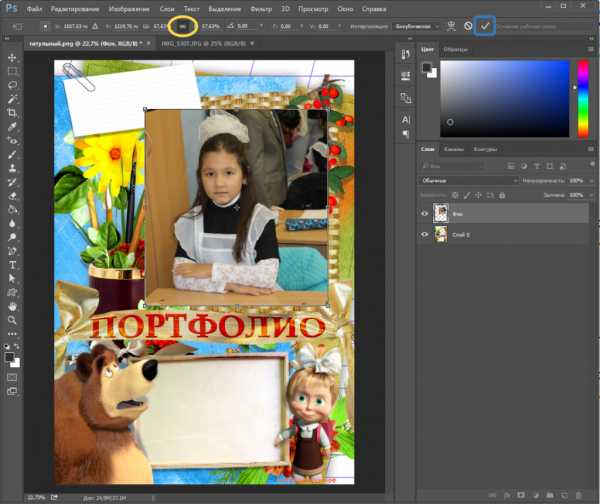Select the Paint Bucket tool

click(12, 210)
